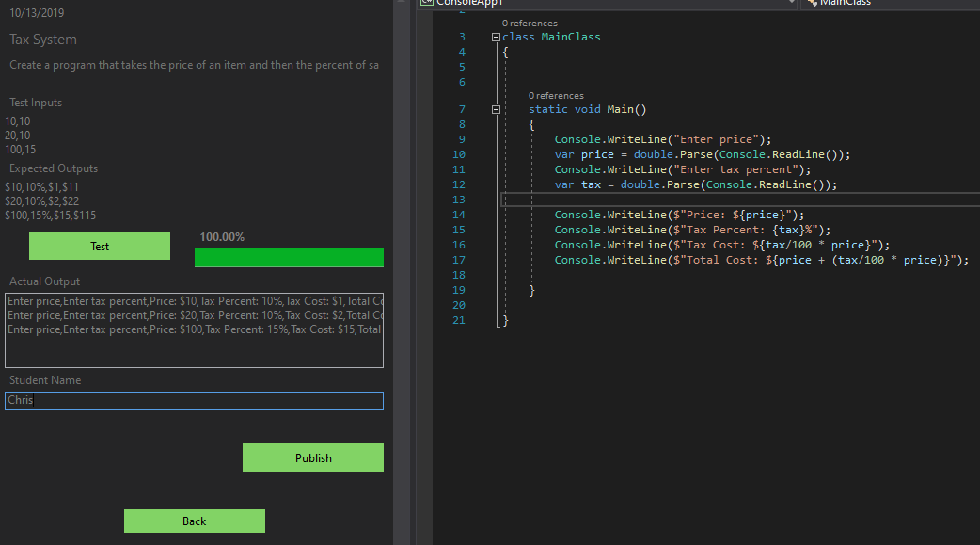Click the Back button
The image size is (980, 545).
coord(195,521)
